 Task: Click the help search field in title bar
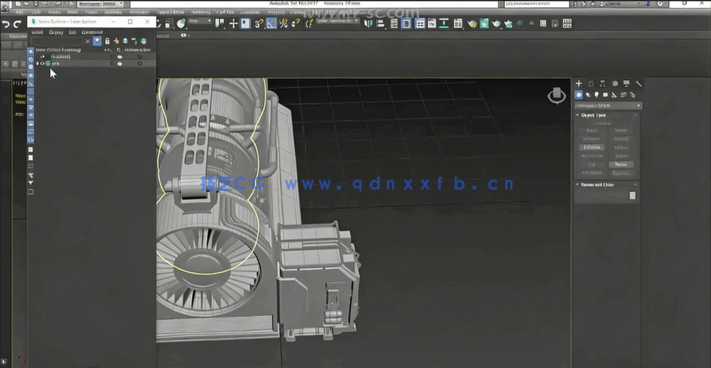pos(538,4)
